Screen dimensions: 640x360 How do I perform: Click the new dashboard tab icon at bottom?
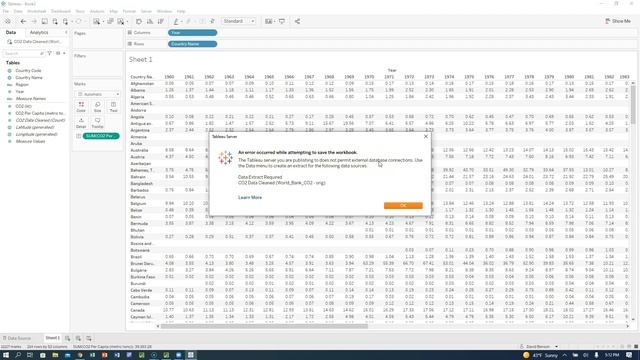click(78, 338)
